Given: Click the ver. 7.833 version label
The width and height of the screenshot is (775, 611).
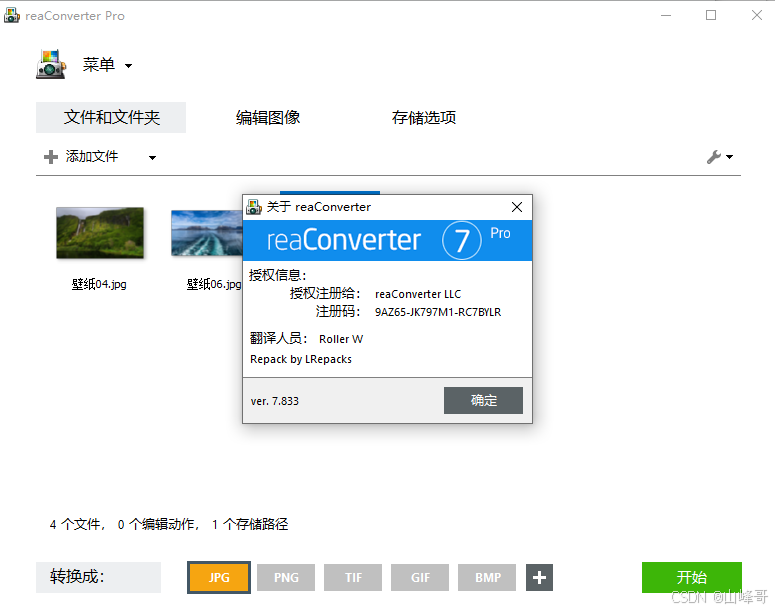Looking at the screenshot, I should click(x=275, y=401).
